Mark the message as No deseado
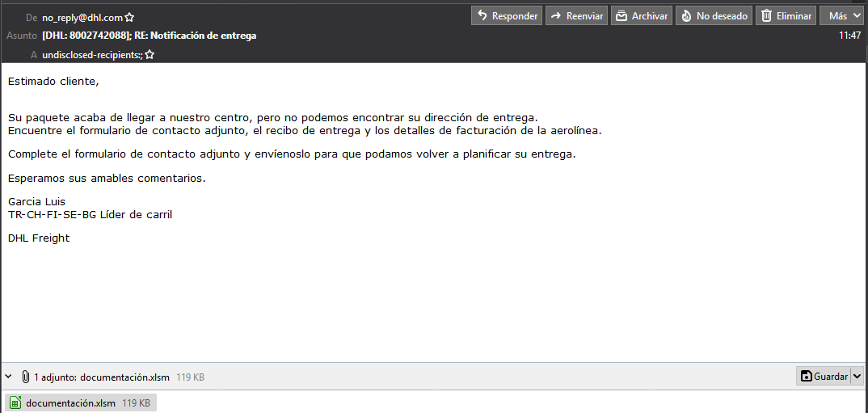The height and width of the screenshot is (413, 868). pyautogui.click(x=714, y=15)
